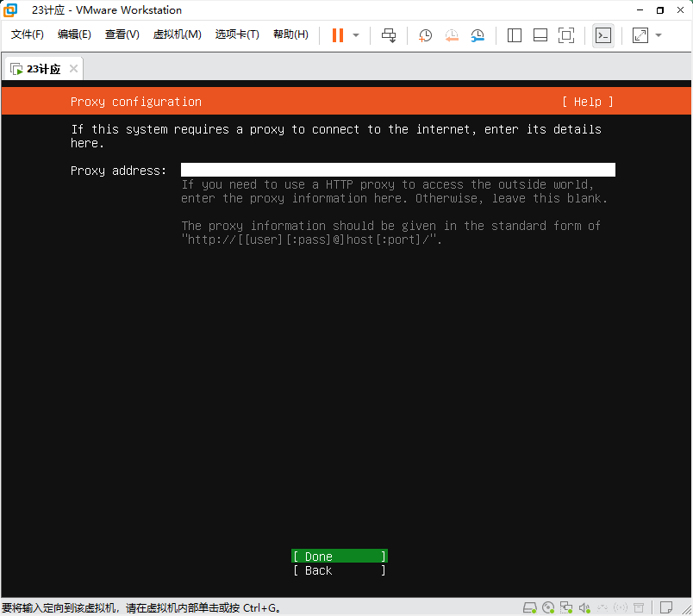
Task: Confirm proxy configuration with Done
Action: (340, 557)
